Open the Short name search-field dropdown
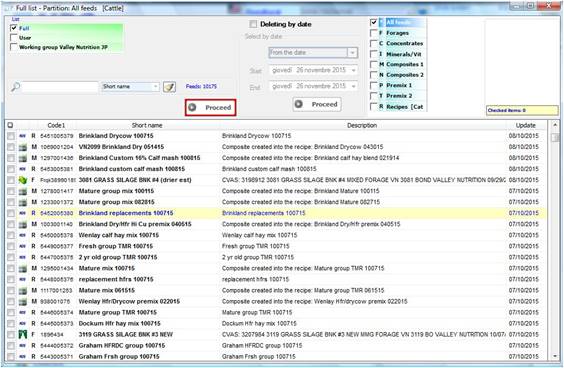Viewport: 564px width, 368px height. pyautogui.click(x=155, y=87)
